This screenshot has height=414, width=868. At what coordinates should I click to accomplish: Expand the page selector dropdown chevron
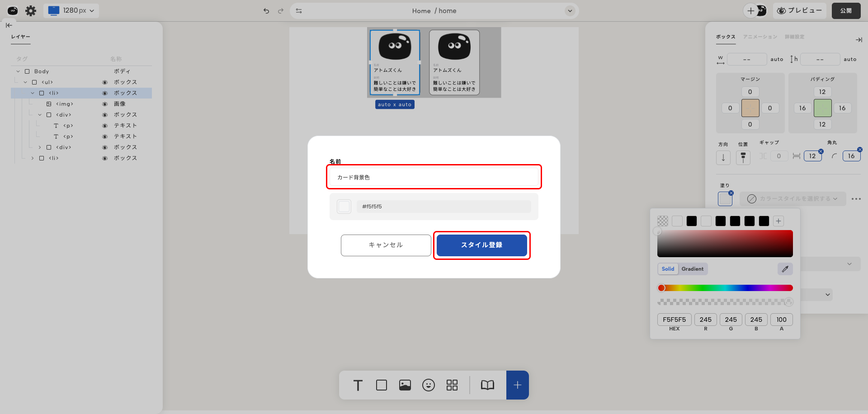(x=570, y=11)
